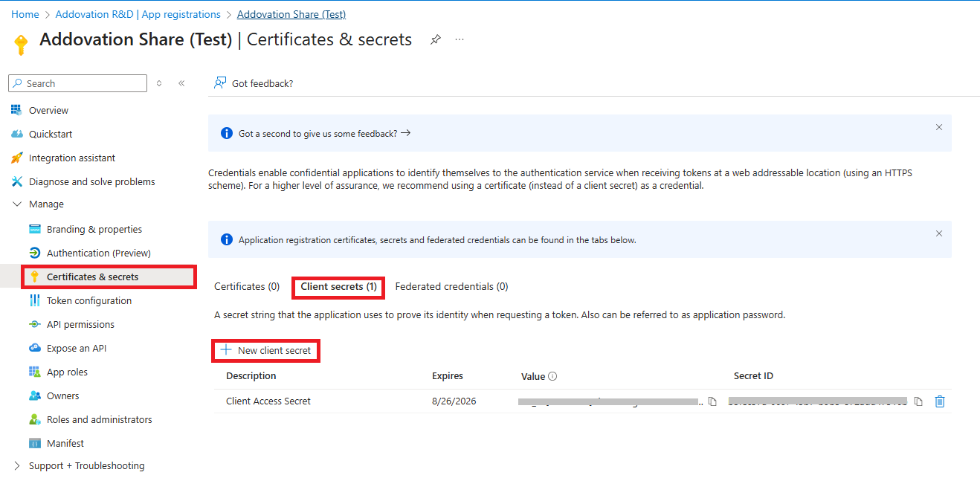Close the application credentials info banner
Screen dimensions: 980x478
938,233
